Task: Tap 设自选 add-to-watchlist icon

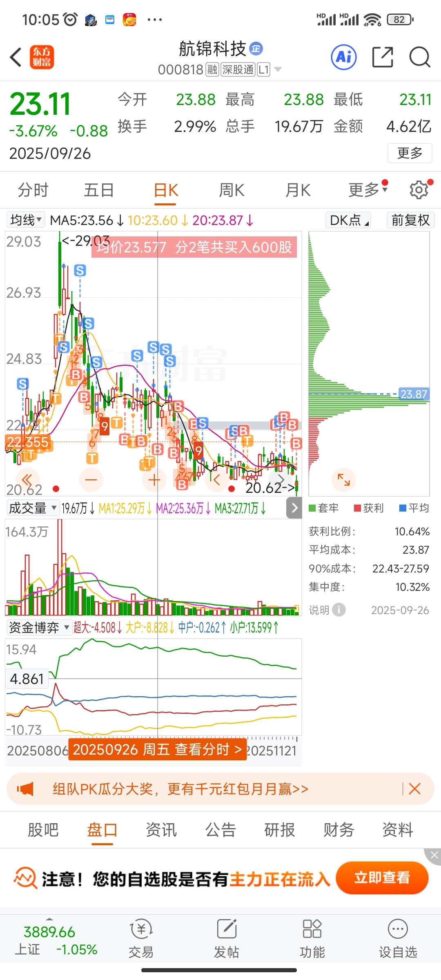Action: pyautogui.click(x=398, y=938)
